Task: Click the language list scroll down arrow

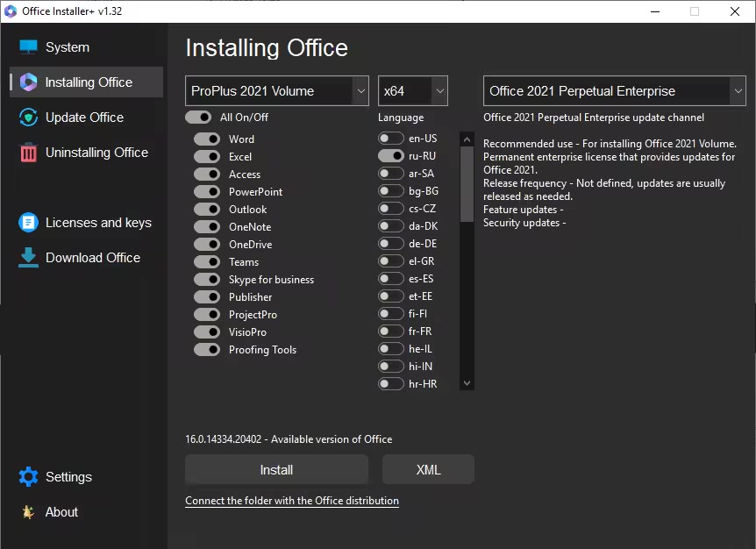Action: coord(467,383)
